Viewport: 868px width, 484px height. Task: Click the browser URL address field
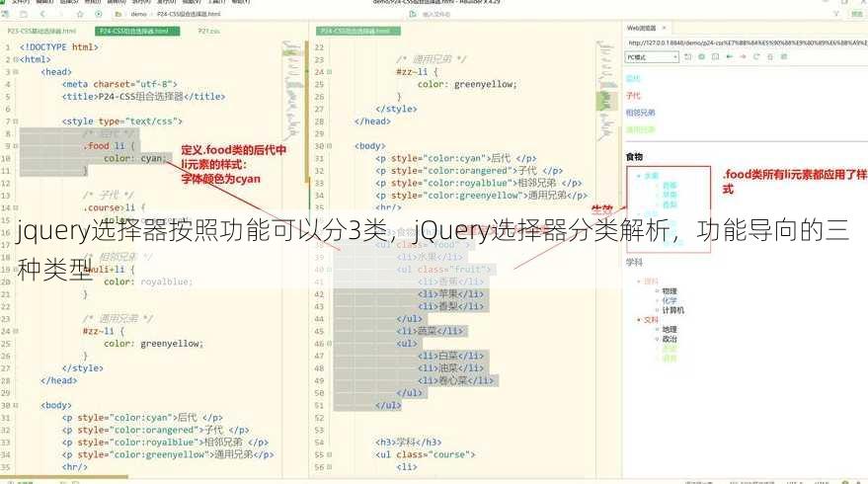(x=747, y=42)
